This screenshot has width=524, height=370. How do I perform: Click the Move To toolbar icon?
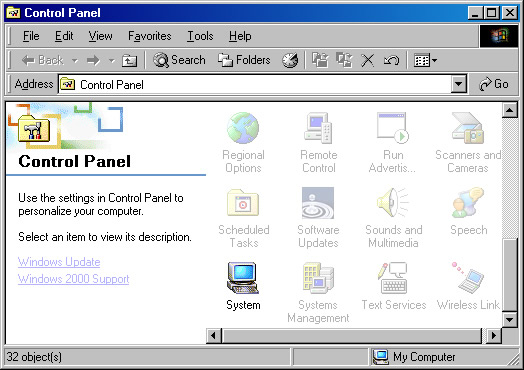[x=320, y=60]
